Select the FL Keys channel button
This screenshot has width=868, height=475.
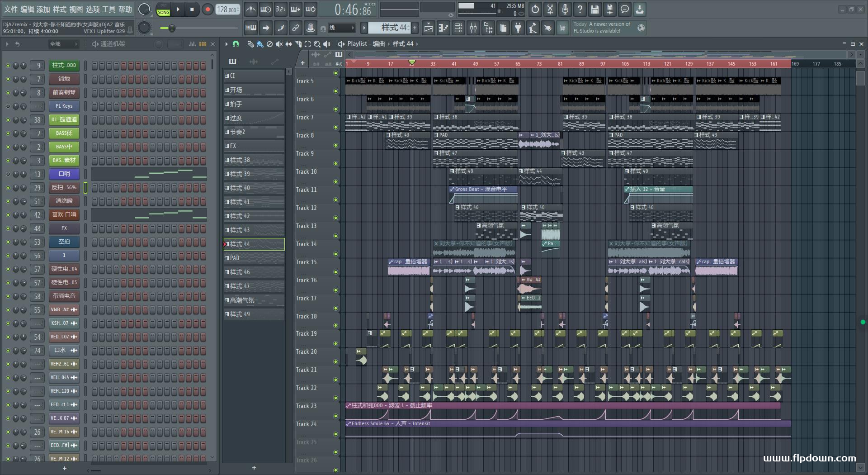point(64,106)
